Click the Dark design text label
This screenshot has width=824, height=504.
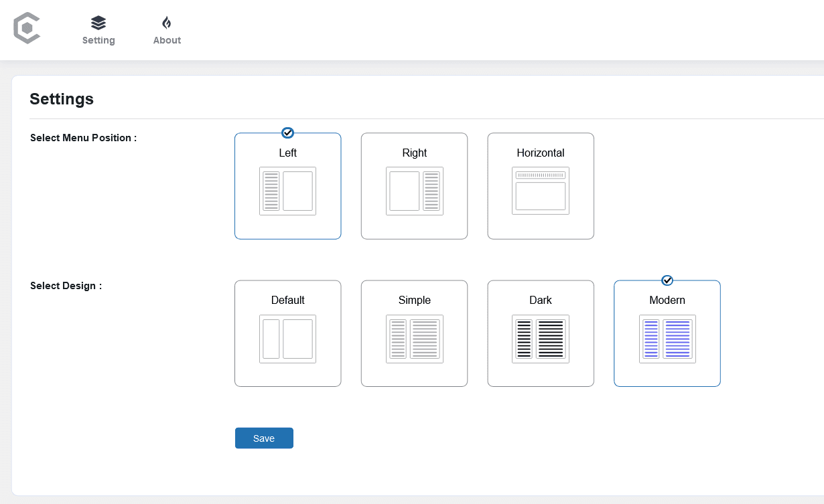pos(540,300)
